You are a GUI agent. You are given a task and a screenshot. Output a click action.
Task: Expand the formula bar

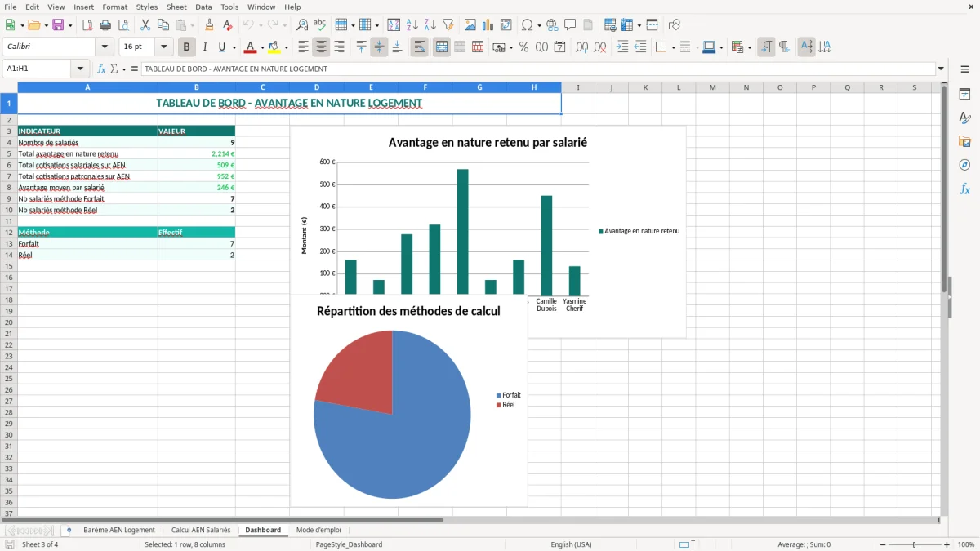942,69
